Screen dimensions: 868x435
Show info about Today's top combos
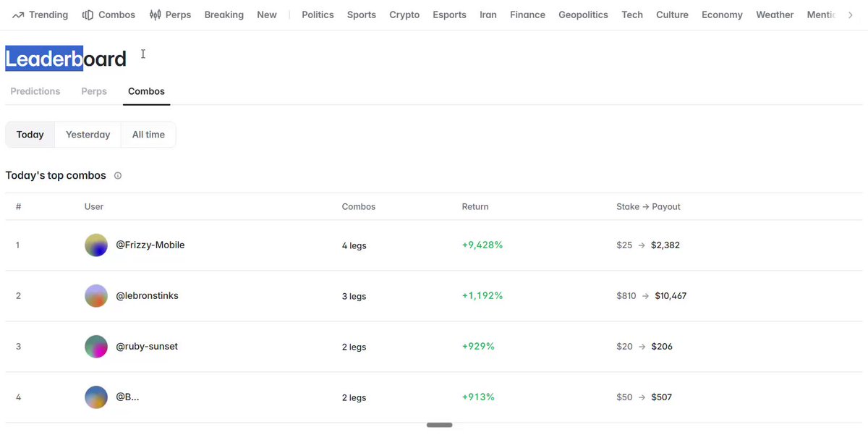pos(118,176)
